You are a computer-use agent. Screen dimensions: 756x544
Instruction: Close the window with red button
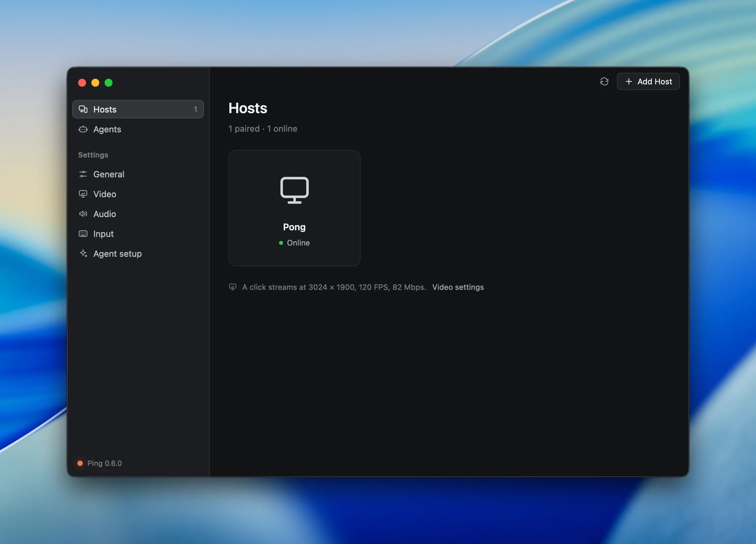(82, 83)
